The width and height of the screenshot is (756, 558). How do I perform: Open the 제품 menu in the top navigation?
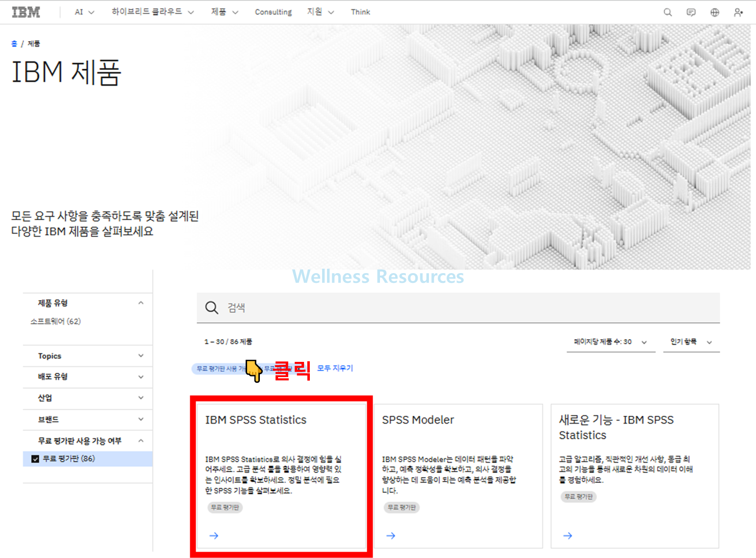225,12
